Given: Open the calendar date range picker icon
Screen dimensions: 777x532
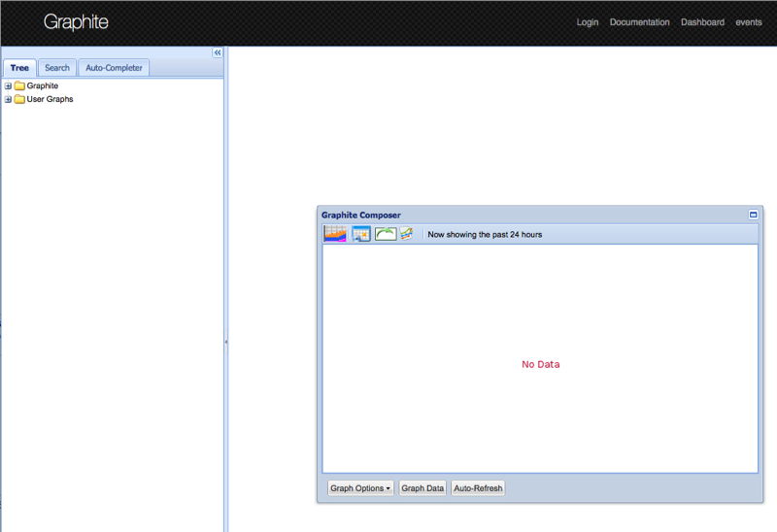Looking at the screenshot, I should [361, 234].
